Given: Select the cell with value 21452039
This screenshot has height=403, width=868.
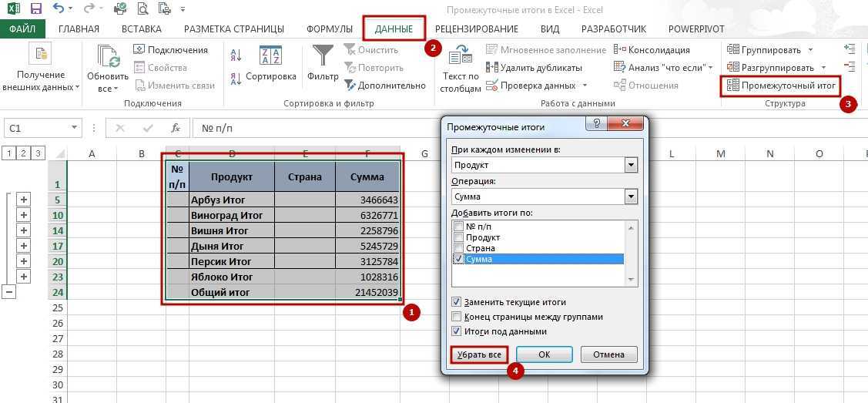Looking at the screenshot, I should tap(367, 292).
